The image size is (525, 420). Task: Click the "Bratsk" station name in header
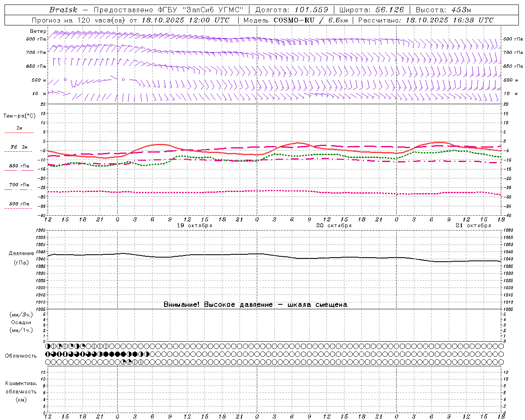point(63,10)
